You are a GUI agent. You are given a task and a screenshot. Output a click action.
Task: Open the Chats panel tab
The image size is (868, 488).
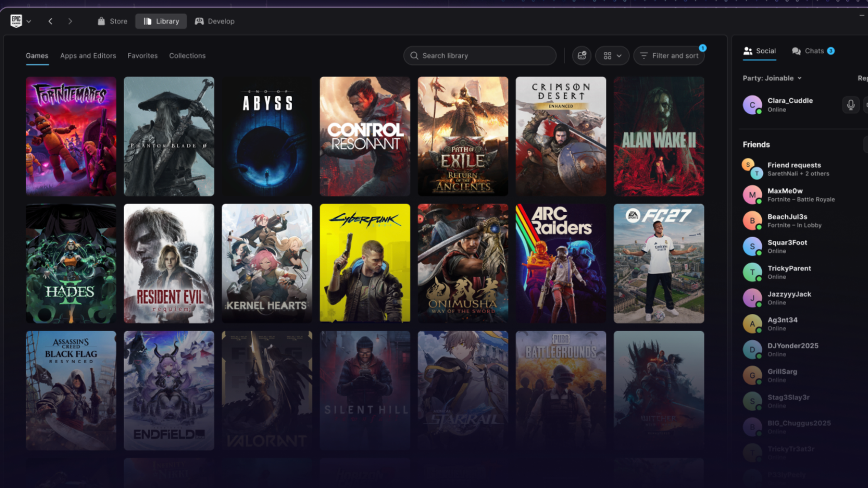point(813,51)
